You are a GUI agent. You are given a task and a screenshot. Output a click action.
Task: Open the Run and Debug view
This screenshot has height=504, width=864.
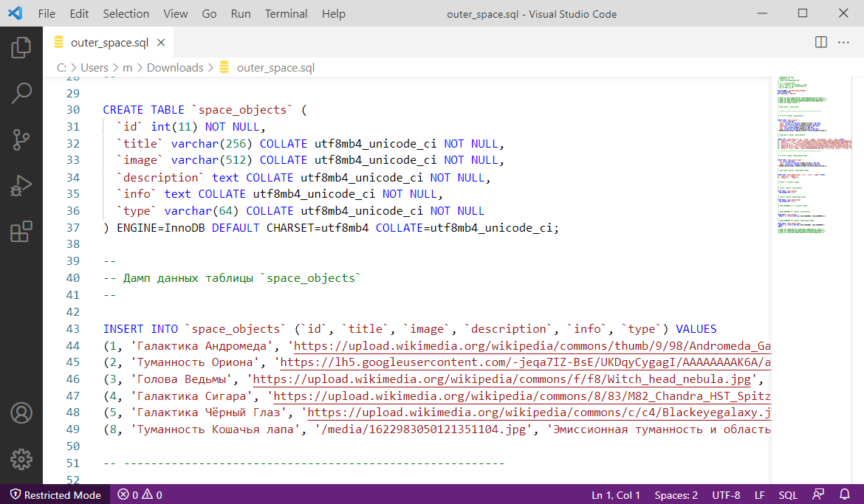[x=21, y=185]
